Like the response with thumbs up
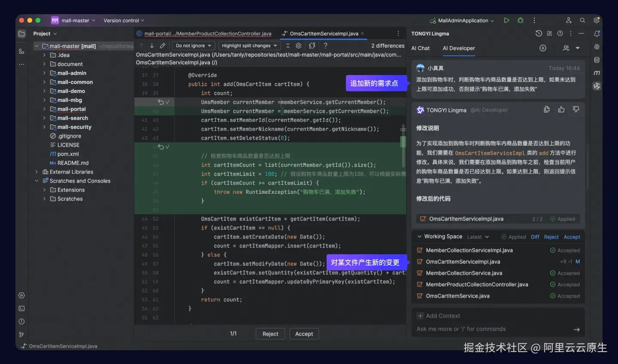 561,109
